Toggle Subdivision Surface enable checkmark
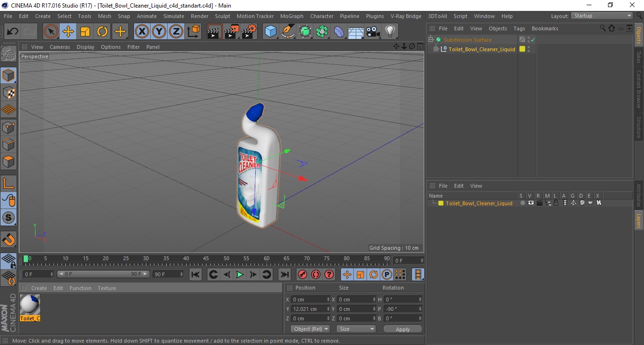Image resolution: width=644 pixels, height=345 pixels. (533, 40)
